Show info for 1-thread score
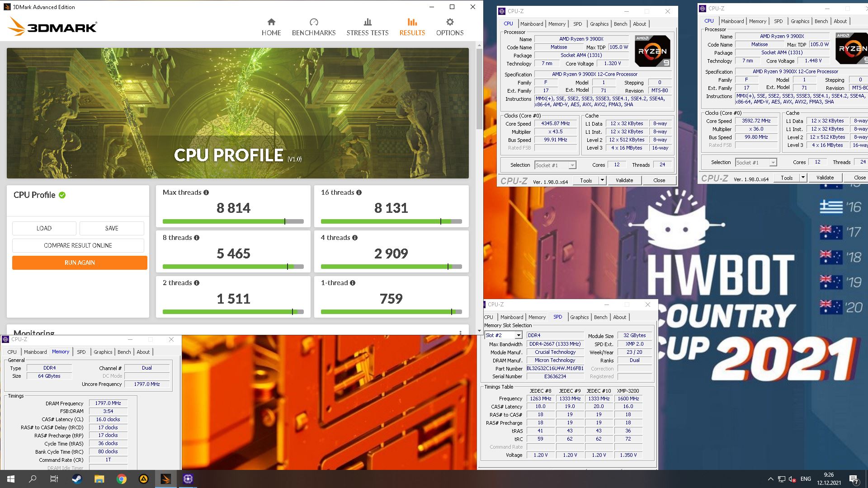Image resolution: width=868 pixels, height=488 pixels. 353,283
